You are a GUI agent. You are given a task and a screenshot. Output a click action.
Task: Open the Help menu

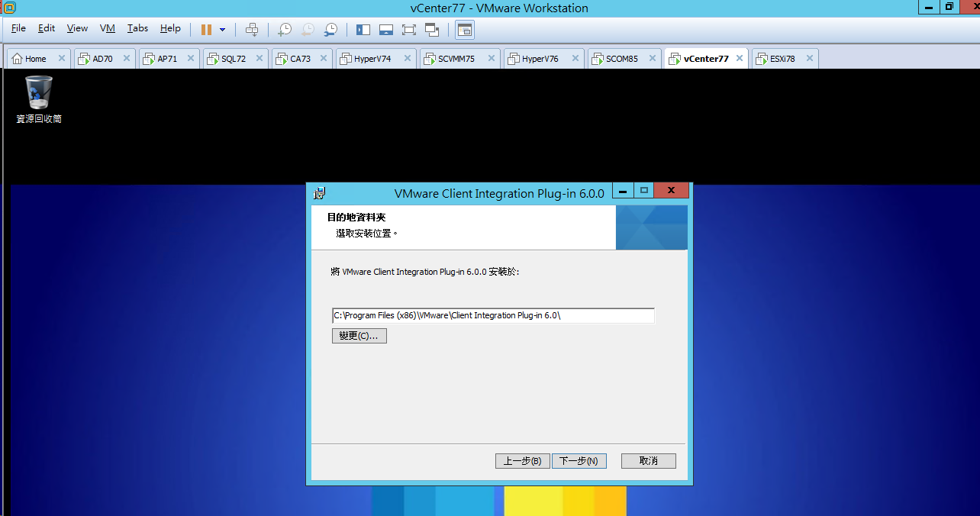(170, 28)
